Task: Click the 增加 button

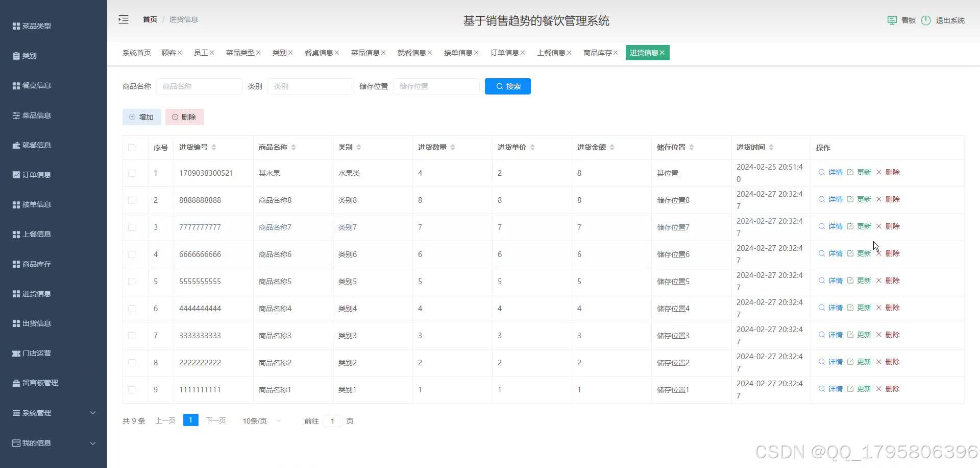Action: point(141,117)
